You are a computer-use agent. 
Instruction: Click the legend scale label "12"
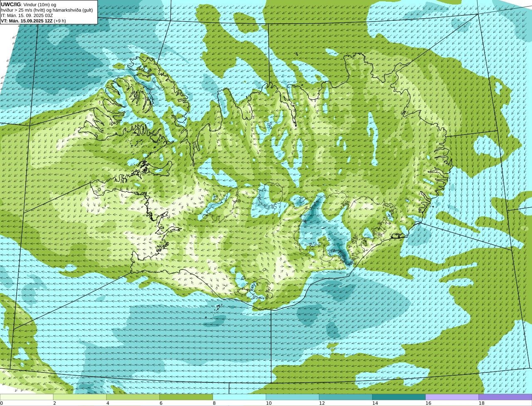[322, 403]
